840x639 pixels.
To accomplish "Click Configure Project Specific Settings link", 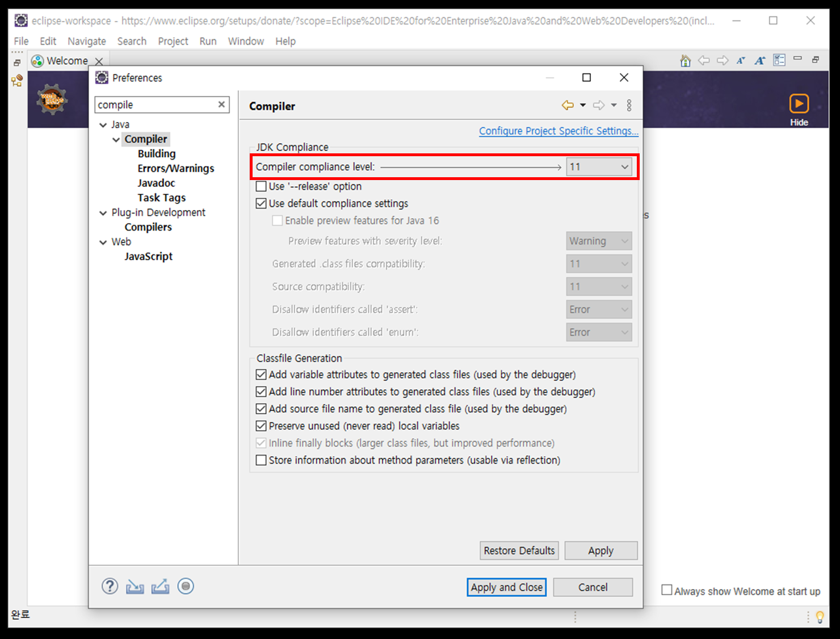I will point(558,131).
